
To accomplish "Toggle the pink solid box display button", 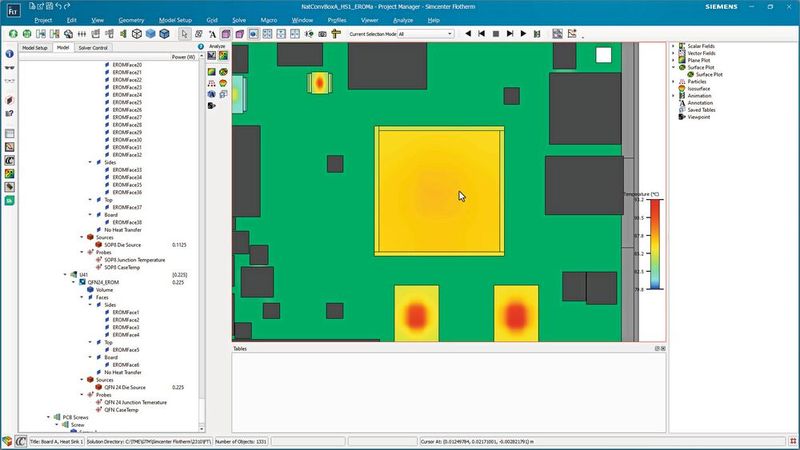I will (226, 34).
